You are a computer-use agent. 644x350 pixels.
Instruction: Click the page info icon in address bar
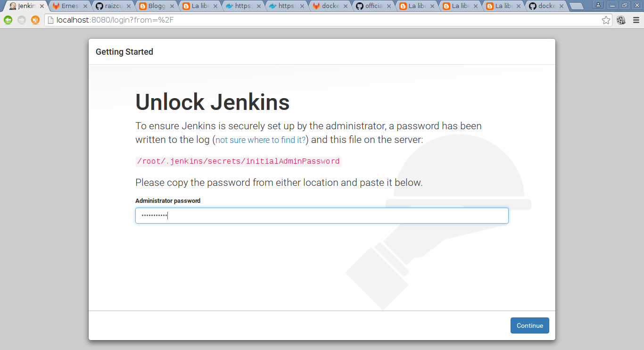point(51,20)
